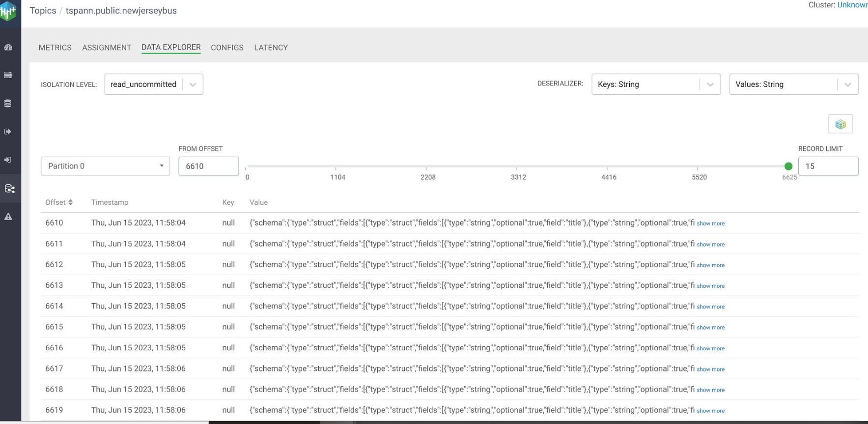Click the Cluster Unknown link
The image size is (868, 424).
[x=852, y=5]
